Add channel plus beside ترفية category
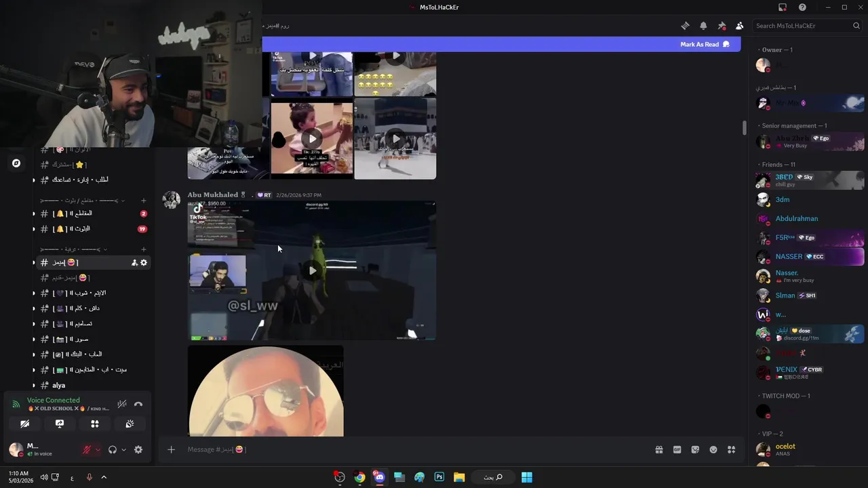868x488 pixels. point(143,249)
